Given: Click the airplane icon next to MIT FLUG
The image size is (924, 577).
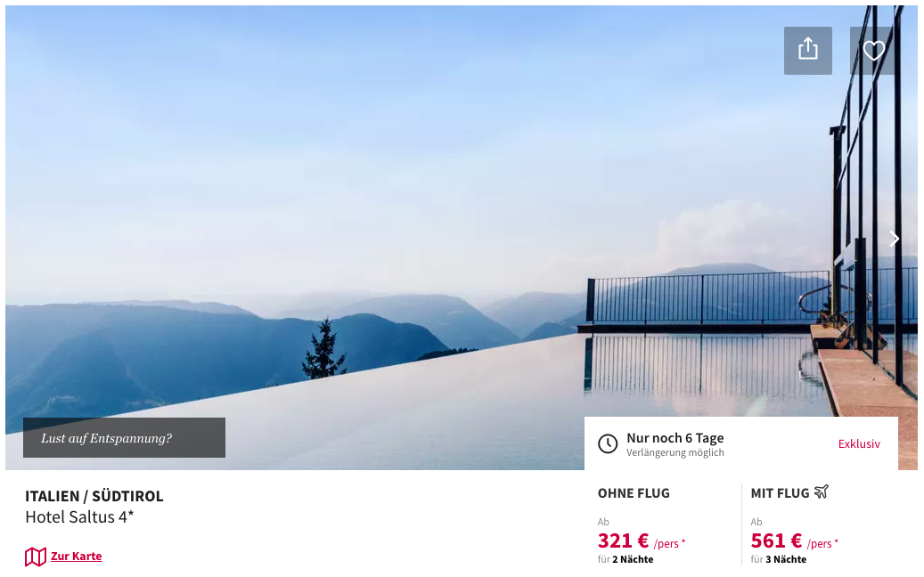Looking at the screenshot, I should click(822, 492).
